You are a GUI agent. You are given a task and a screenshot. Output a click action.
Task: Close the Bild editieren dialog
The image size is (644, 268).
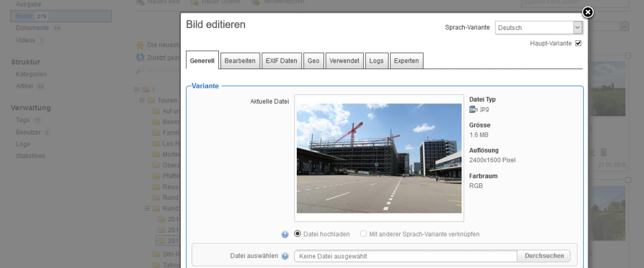(x=588, y=12)
